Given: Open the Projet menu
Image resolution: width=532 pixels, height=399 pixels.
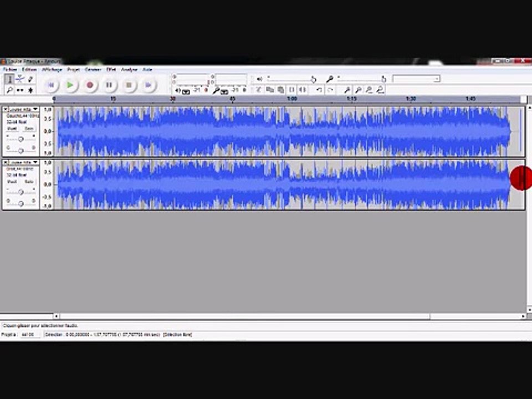Looking at the screenshot, I should coord(73,69).
